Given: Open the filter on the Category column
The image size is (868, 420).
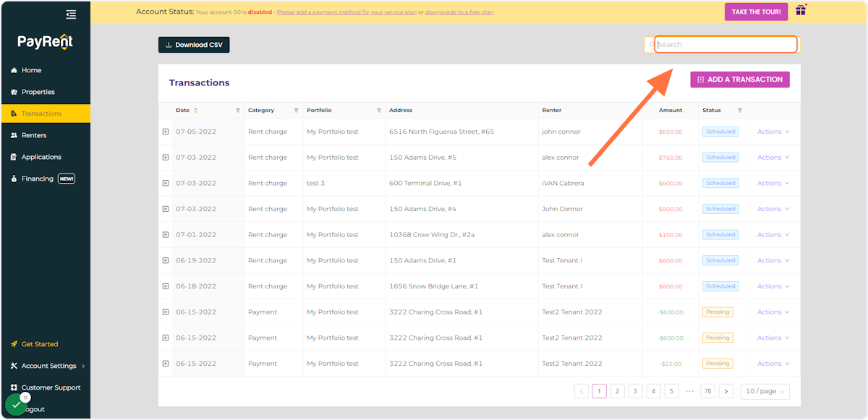Looking at the screenshot, I should [x=296, y=111].
